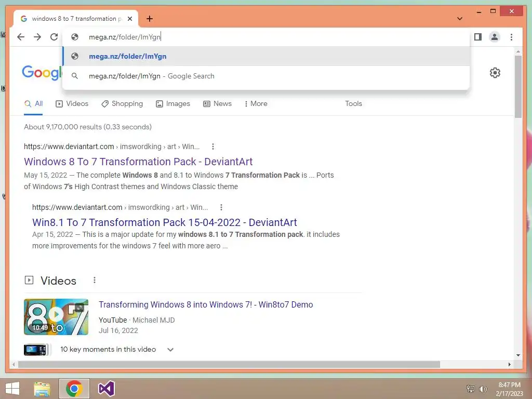Open options for the Videos section

pos(95,280)
